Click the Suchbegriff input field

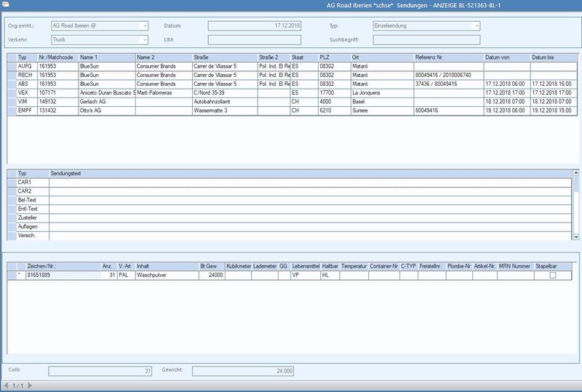click(426, 40)
